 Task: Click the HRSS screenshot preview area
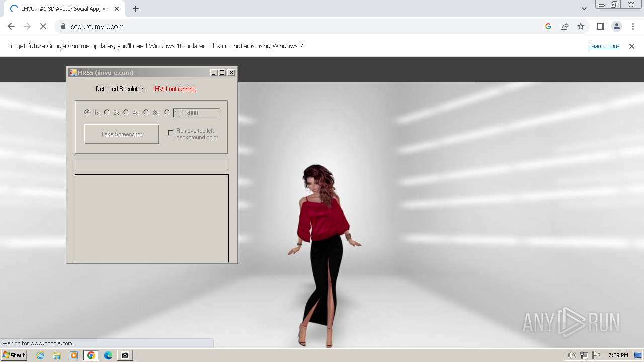tap(152, 218)
